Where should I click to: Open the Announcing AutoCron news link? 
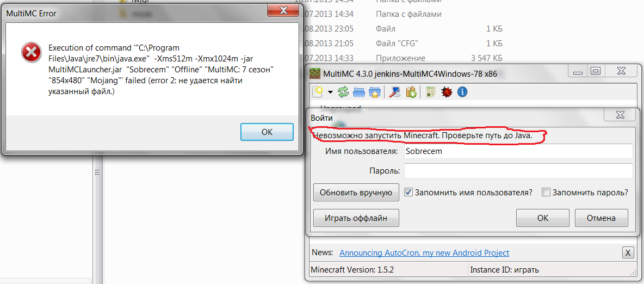424,253
